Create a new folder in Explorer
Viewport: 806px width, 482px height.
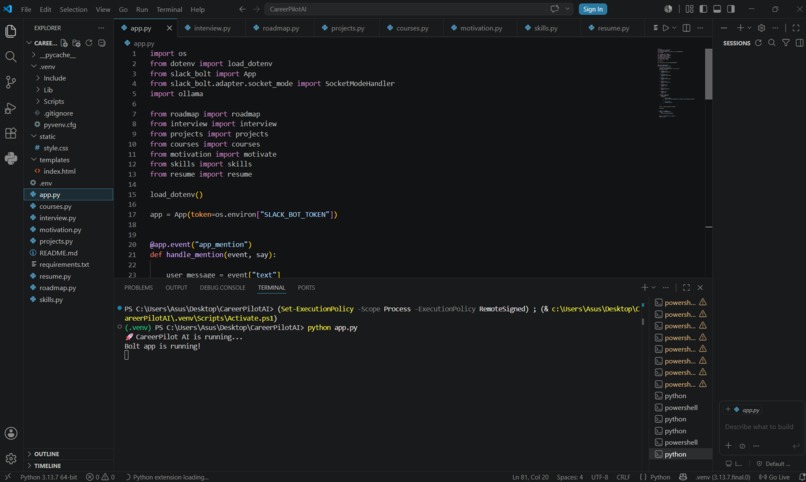(76, 43)
